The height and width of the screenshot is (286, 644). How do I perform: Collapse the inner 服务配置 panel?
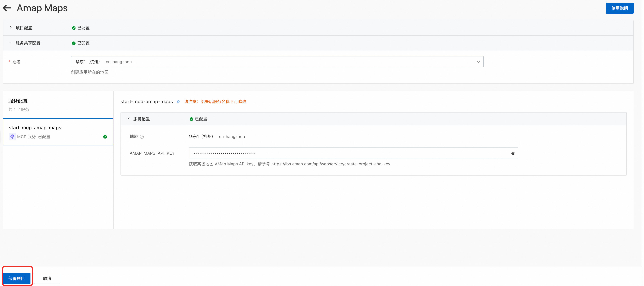(128, 118)
